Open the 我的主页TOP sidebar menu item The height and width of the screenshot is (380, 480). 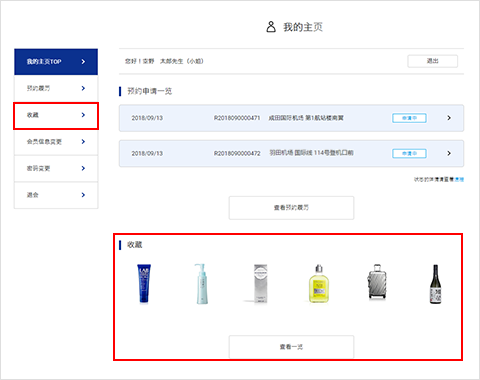coord(56,62)
